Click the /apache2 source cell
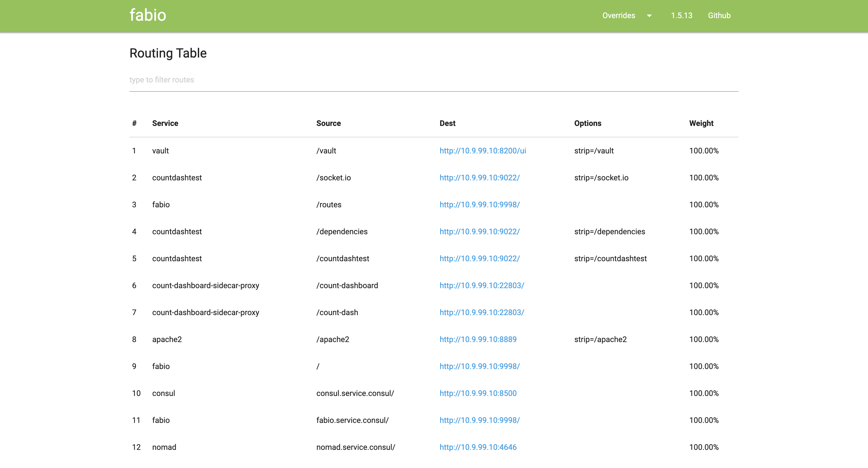 tap(332, 339)
